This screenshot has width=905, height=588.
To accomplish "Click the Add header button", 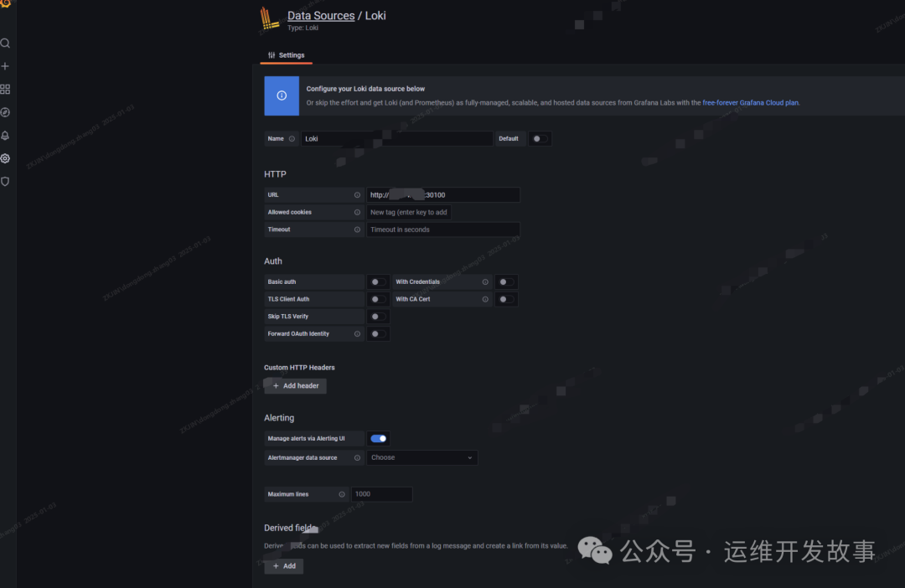I will (295, 386).
